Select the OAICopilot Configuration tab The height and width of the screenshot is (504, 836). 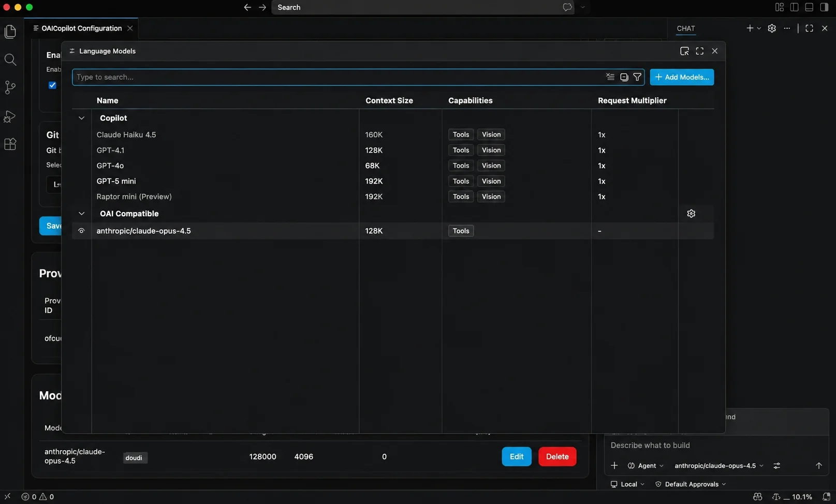[x=81, y=28]
